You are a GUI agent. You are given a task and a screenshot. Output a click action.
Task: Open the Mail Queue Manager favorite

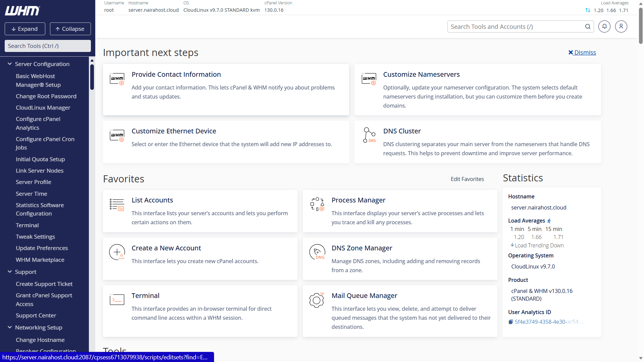(364, 296)
